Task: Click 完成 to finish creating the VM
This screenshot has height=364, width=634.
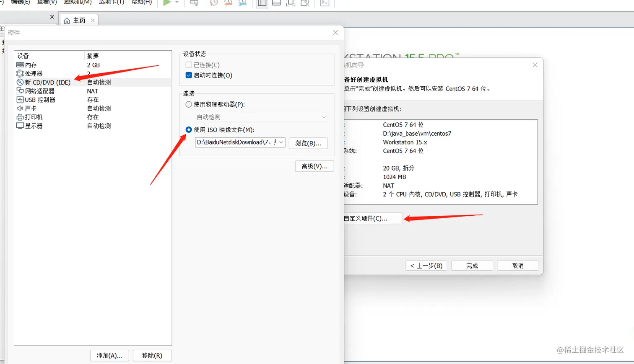Action: (x=471, y=265)
